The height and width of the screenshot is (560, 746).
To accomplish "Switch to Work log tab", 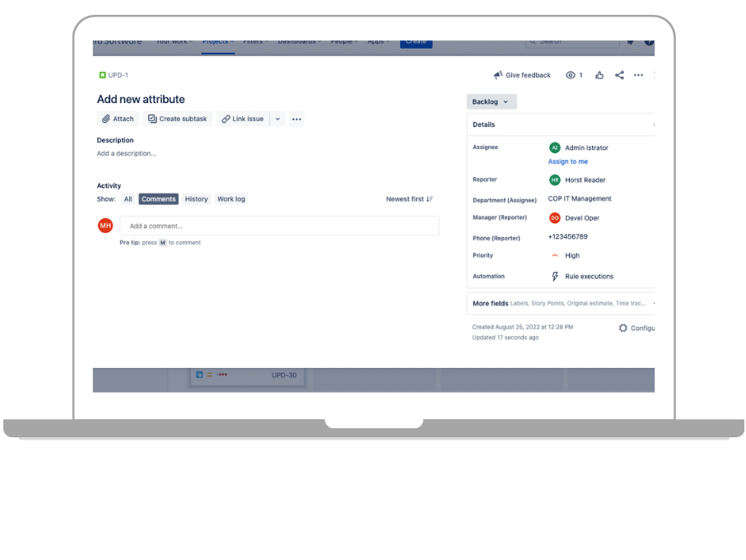I will (x=231, y=198).
